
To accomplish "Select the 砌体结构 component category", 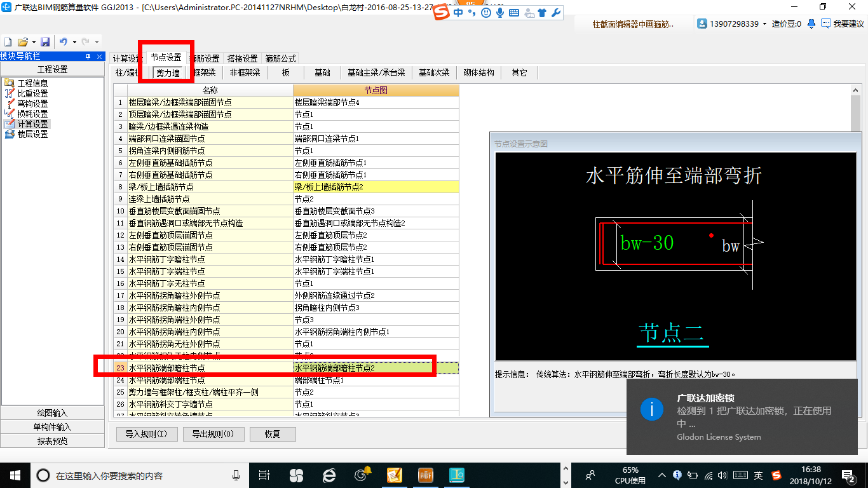I will (x=478, y=72).
